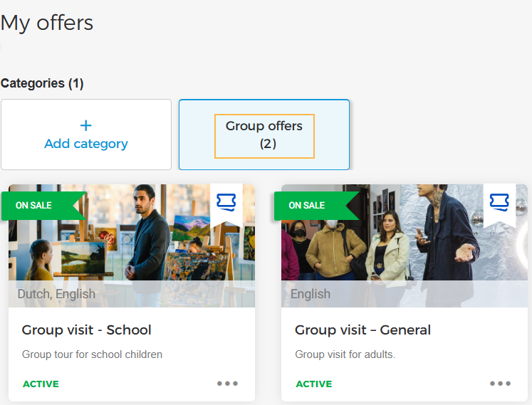The width and height of the screenshot is (532, 405).
Task: Click the Categories (1) heading
Action: (42, 83)
